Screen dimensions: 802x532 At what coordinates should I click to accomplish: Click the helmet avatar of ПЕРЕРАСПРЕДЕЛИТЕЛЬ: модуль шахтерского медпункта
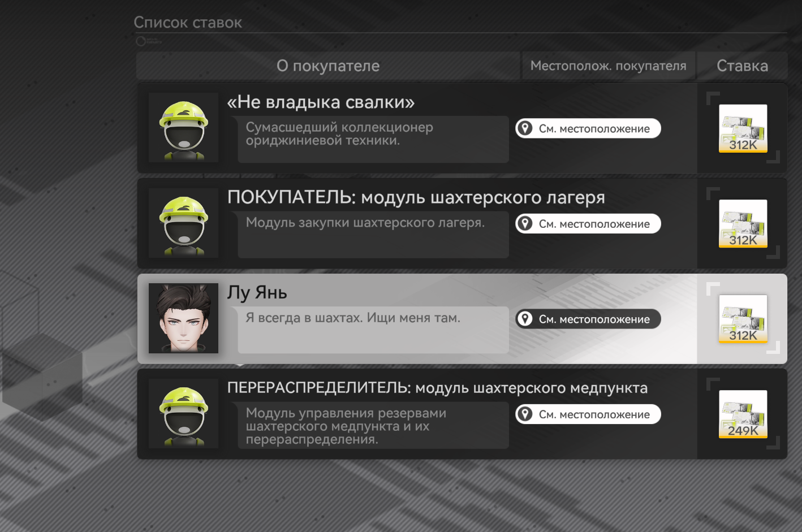(183, 413)
